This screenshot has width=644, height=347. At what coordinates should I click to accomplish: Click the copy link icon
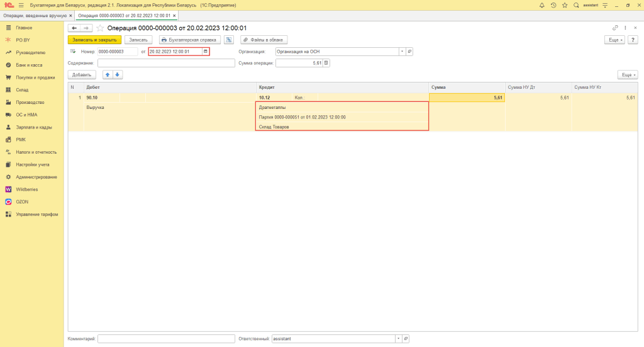(x=614, y=28)
